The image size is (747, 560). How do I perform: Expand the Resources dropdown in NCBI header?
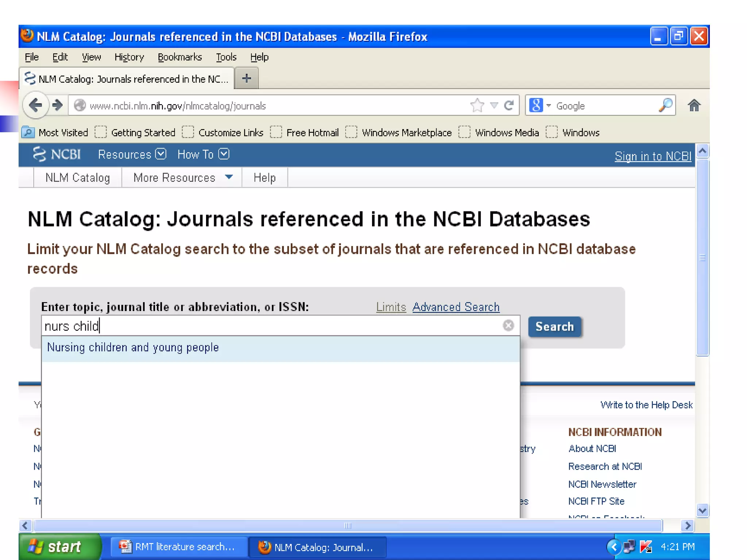pyautogui.click(x=132, y=154)
